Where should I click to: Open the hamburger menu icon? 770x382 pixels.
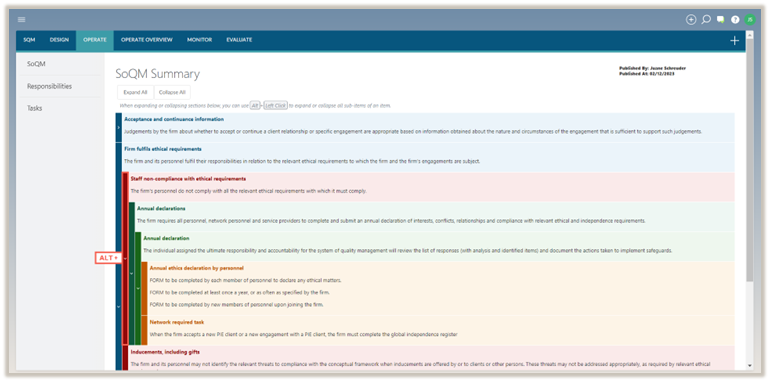(x=22, y=20)
